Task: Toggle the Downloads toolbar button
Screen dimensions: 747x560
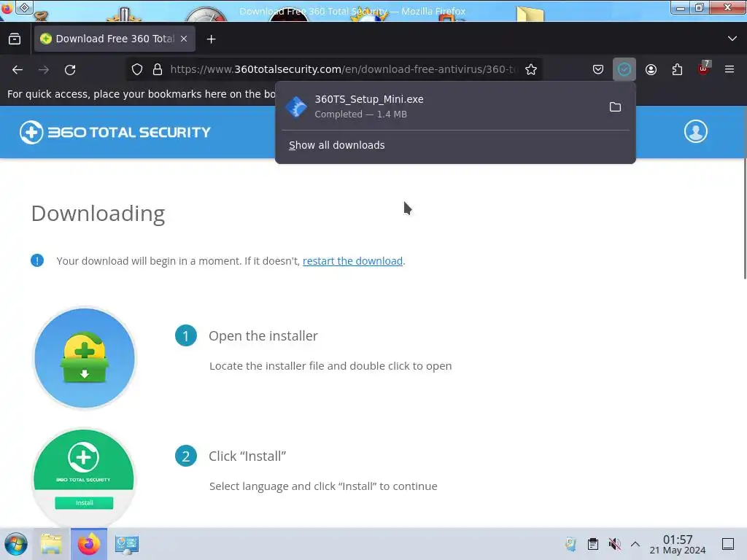Action: (624, 69)
